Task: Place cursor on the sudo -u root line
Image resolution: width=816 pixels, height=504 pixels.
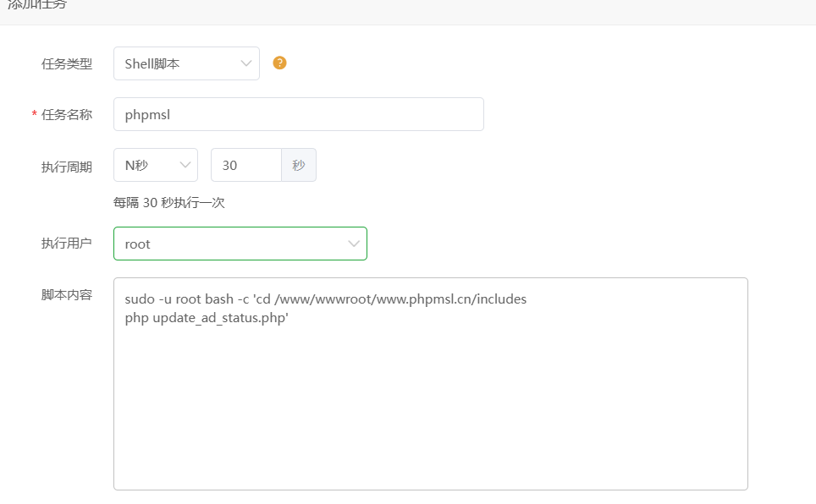Action: click(x=325, y=299)
